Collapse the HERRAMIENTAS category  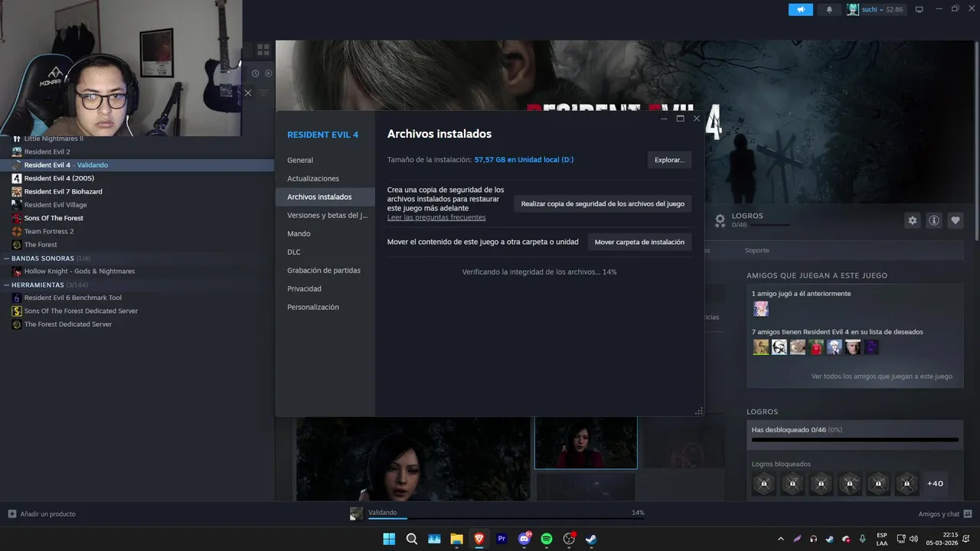tap(7, 285)
